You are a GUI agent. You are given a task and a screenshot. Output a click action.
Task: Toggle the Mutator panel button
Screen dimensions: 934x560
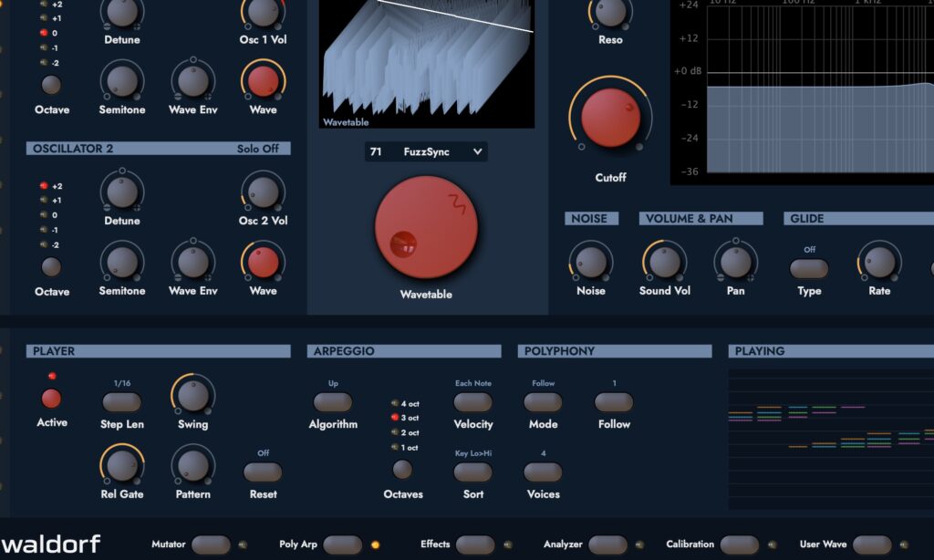click(x=211, y=544)
